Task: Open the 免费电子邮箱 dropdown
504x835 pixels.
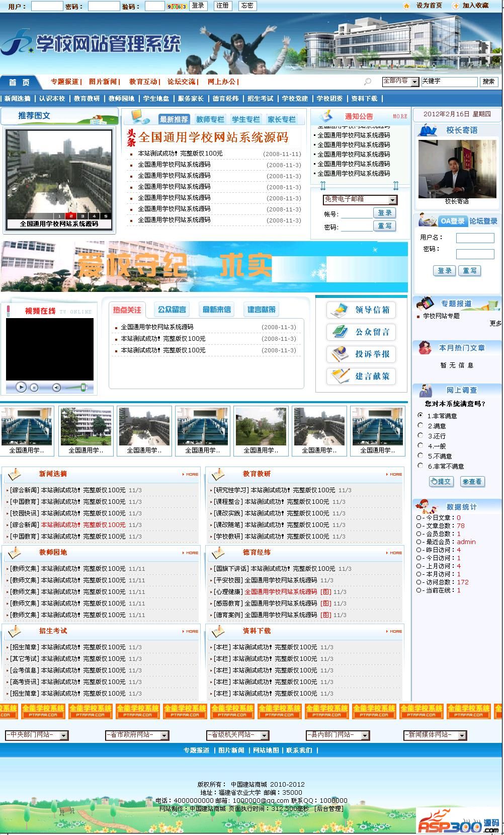Action: tap(360, 200)
